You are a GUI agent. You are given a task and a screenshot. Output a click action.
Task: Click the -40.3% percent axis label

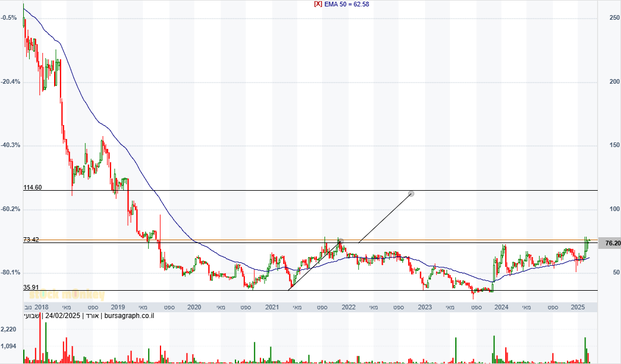[x=10, y=145]
